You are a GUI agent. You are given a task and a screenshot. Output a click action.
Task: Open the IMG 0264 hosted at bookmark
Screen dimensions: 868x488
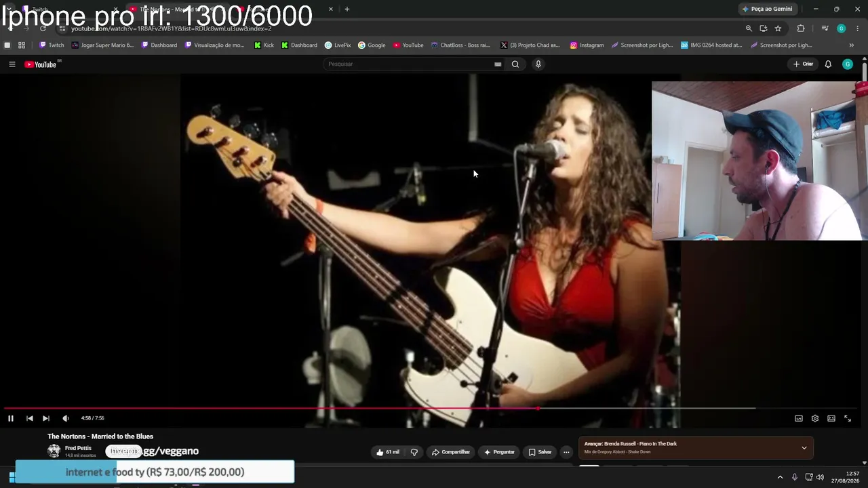point(711,45)
